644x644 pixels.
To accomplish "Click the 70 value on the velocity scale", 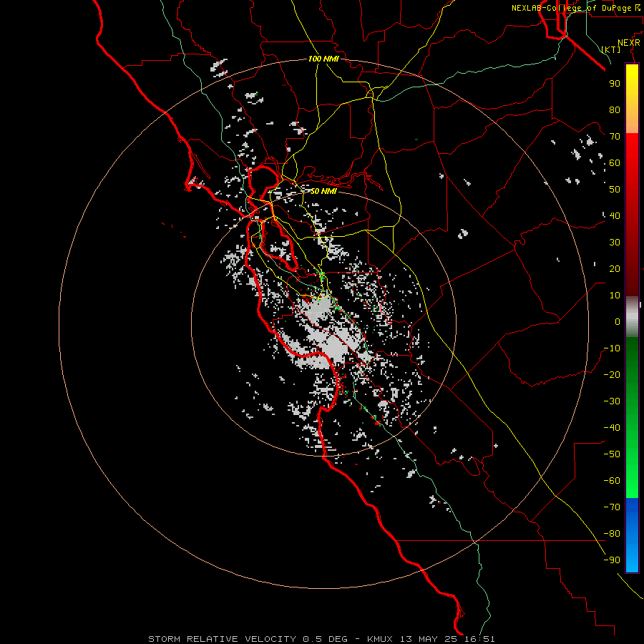I will [615, 137].
